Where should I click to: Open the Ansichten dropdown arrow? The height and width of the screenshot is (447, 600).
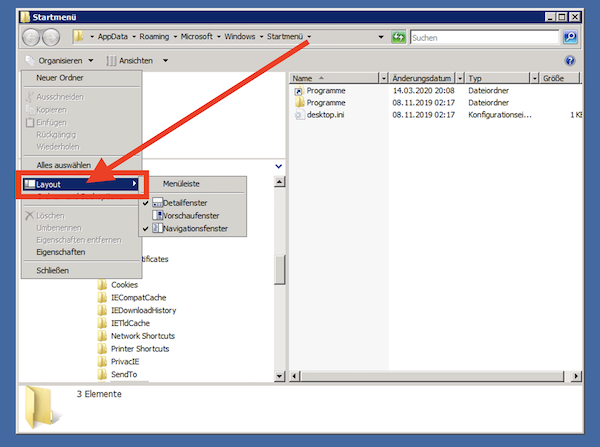click(165, 60)
